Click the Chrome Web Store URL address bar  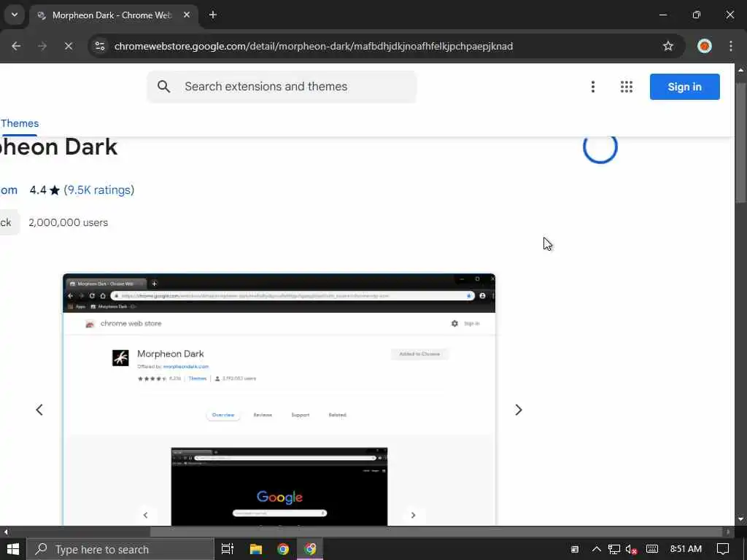(x=314, y=46)
